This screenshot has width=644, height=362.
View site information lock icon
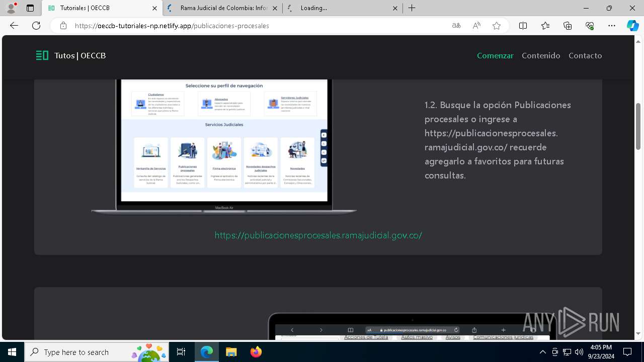pos(63,26)
